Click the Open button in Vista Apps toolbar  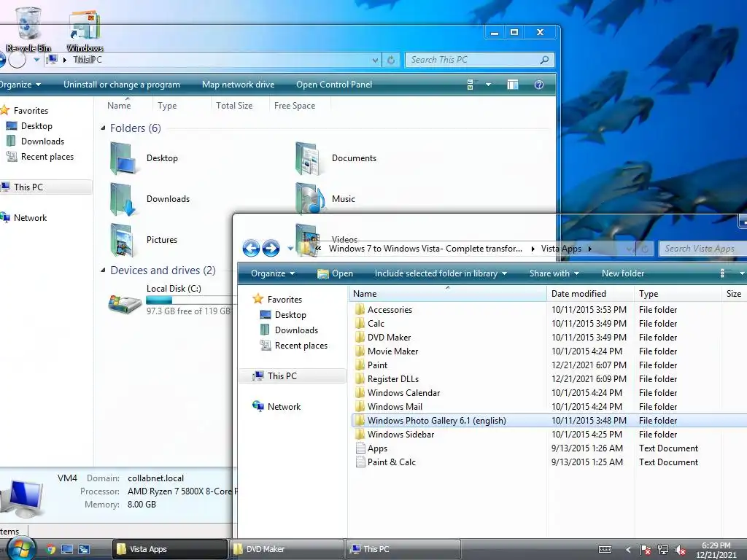tap(336, 273)
